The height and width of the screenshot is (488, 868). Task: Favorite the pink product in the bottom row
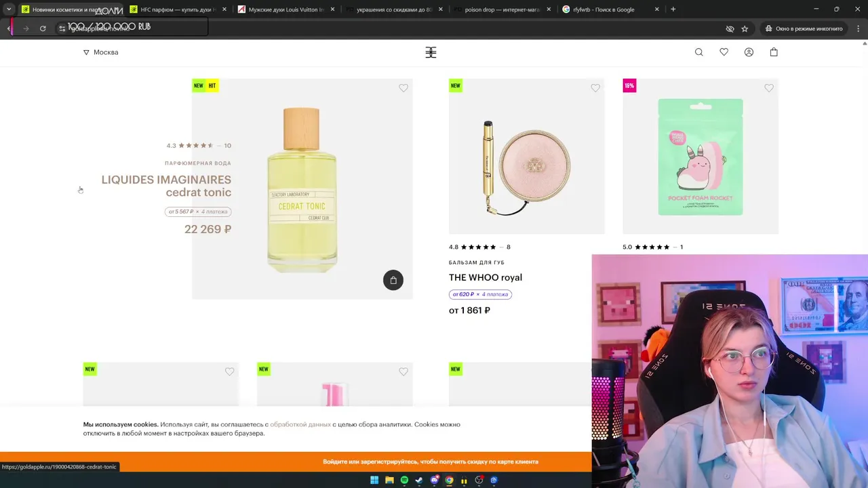[x=403, y=371]
